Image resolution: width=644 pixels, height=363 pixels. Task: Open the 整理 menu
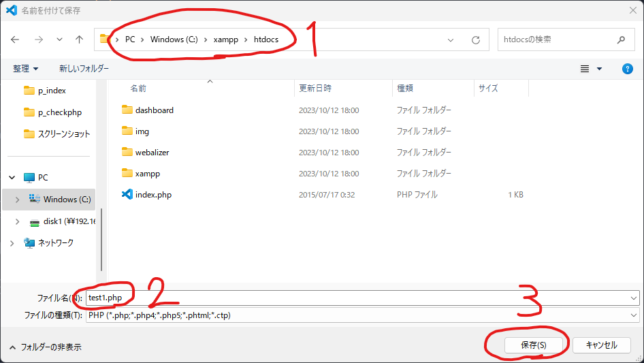pyautogui.click(x=25, y=69)
